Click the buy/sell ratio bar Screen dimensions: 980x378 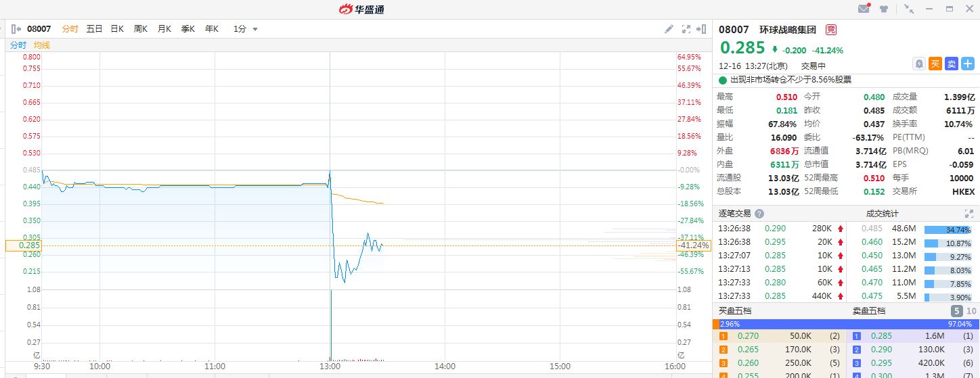[x=846, y=324]
